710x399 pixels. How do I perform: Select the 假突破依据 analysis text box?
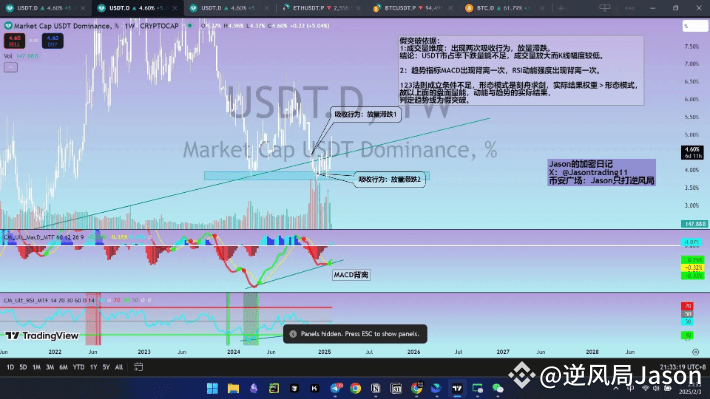[521, 70]
